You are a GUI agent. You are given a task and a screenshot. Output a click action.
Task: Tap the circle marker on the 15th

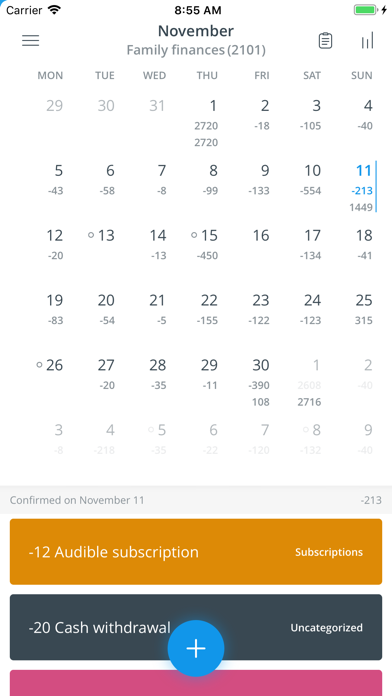194,235
